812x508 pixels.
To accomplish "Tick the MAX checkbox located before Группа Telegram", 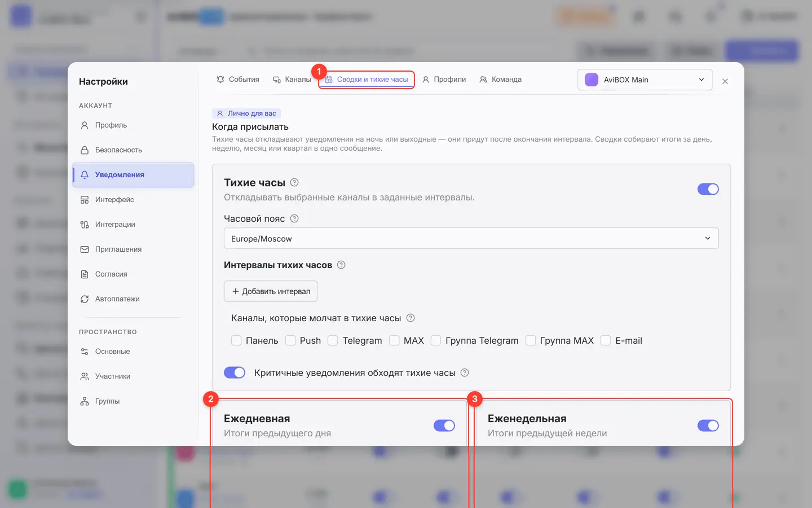I will [x=394, y=340].
